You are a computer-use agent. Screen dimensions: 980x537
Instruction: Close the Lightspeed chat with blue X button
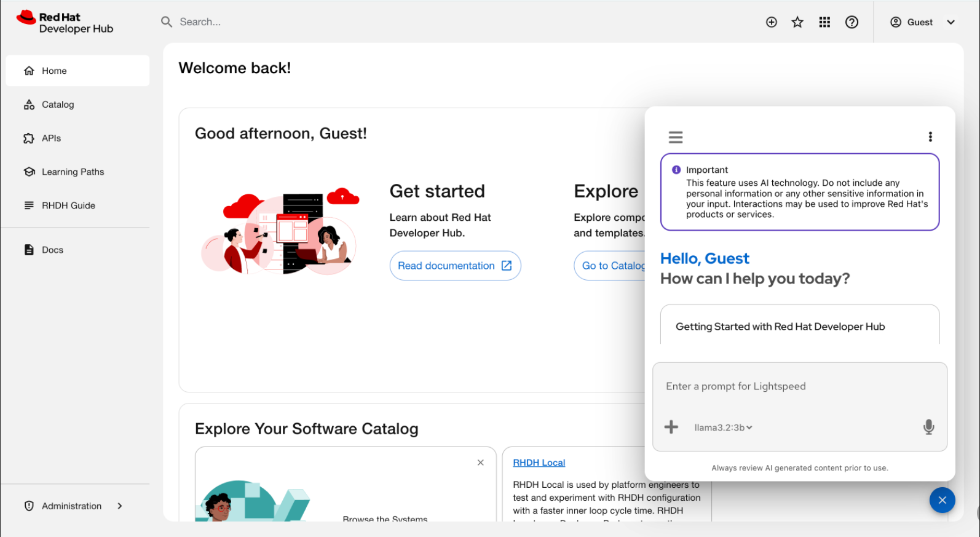pos(942,500)
